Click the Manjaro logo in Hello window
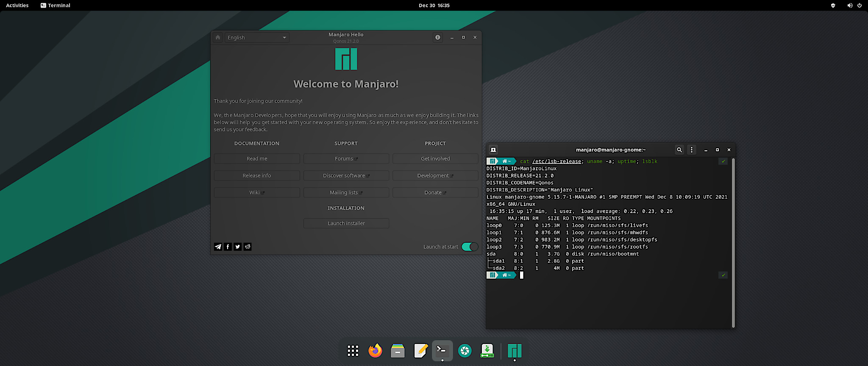The width and height of the screenshot is (868, 366). pyautogui.click(x=346, y=59)
